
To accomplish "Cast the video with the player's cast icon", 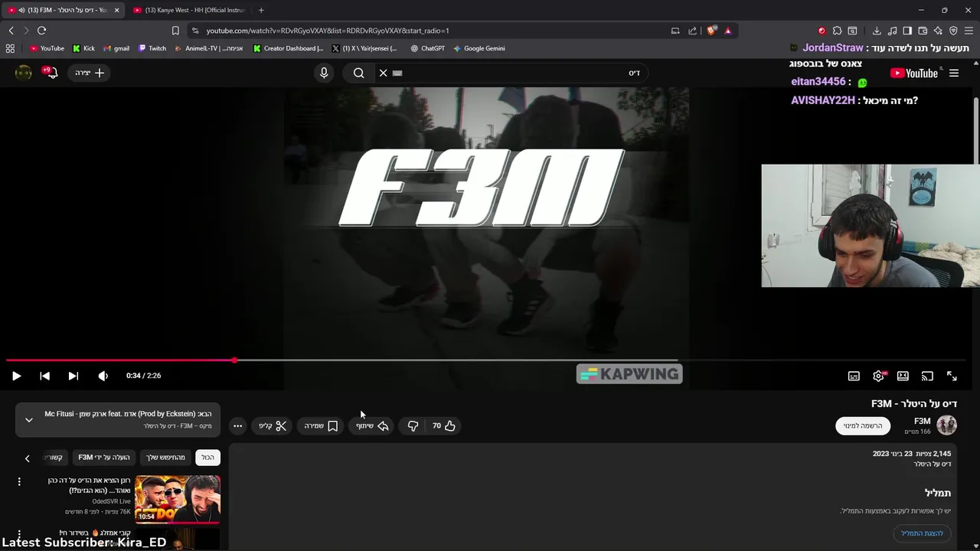I will pos(927,376).
